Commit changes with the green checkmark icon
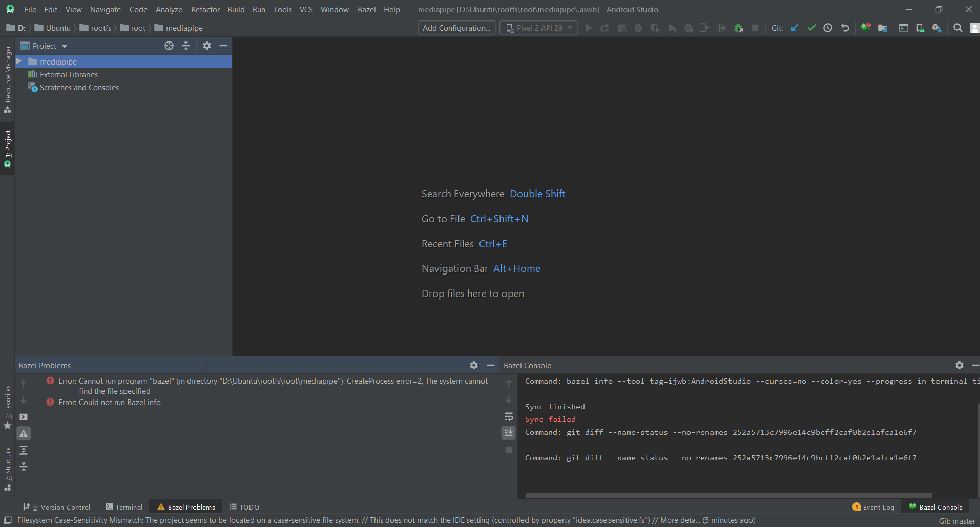Viewport: 980px width, 527px height. click(x=811, y=27)
